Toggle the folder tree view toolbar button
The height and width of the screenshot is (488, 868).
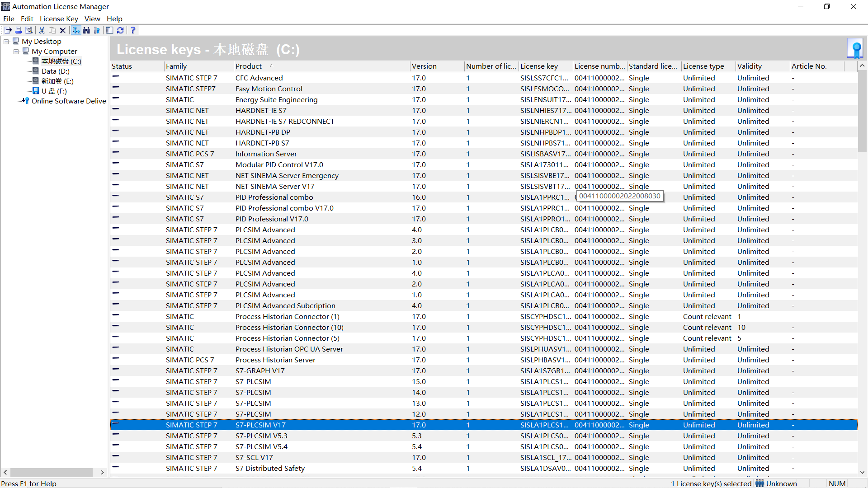tap(75, 30)
